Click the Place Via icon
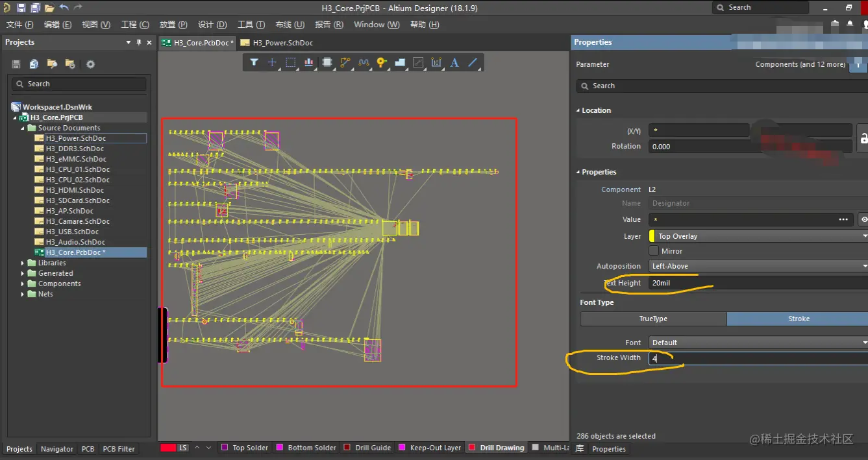 [382, 62]
